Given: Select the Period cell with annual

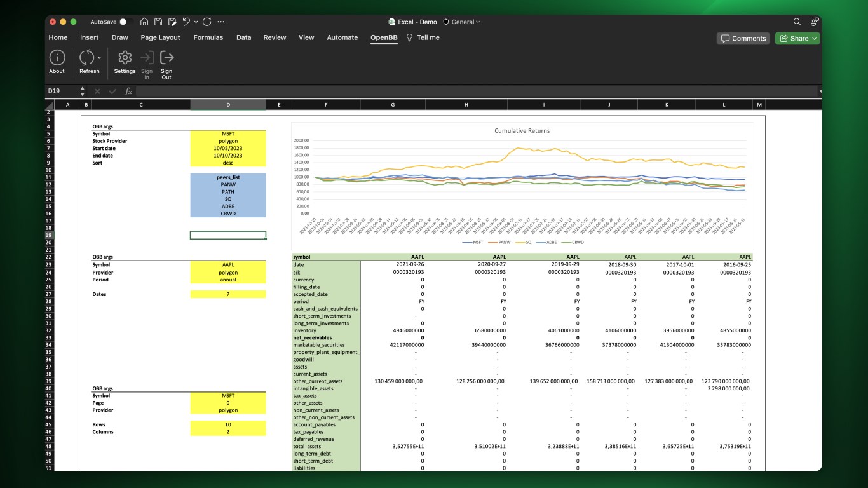Looking at the screenshot, I should 228,280.
